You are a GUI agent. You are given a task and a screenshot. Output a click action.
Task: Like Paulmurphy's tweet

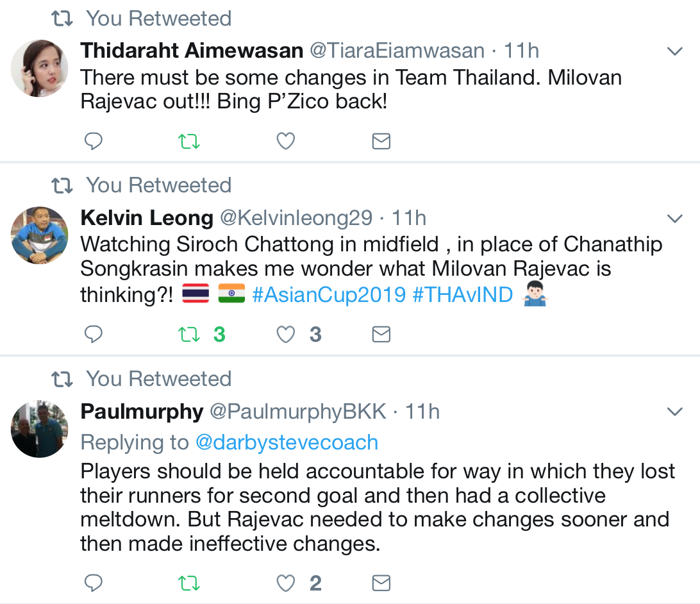point(285,583)
